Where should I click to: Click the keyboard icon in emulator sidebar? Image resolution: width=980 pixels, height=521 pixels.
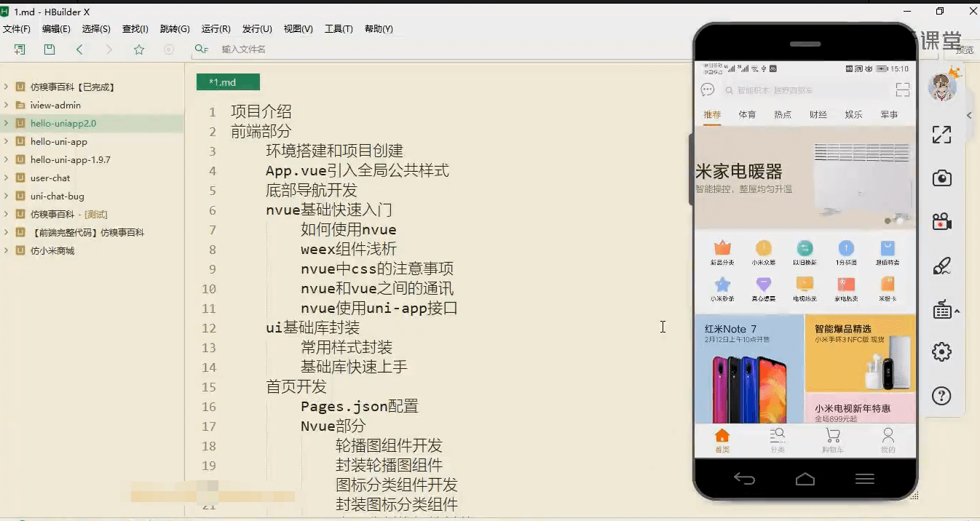[x=942, y=309]
